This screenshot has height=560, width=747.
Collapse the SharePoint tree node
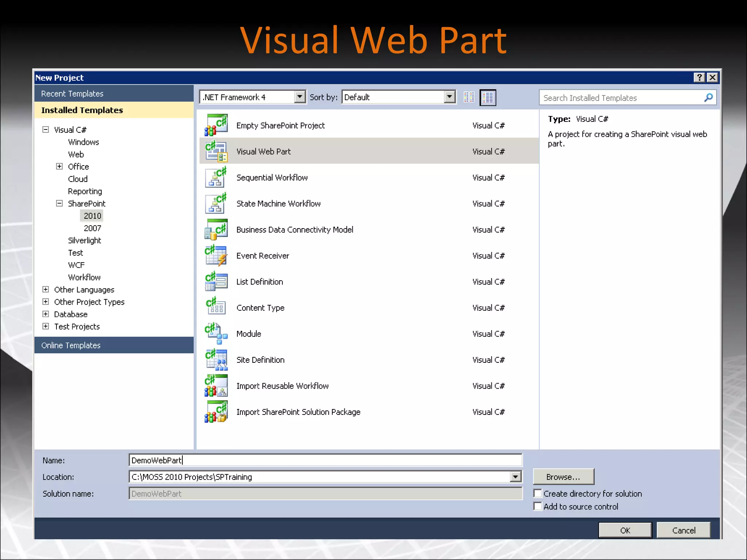tap(59, 203)
